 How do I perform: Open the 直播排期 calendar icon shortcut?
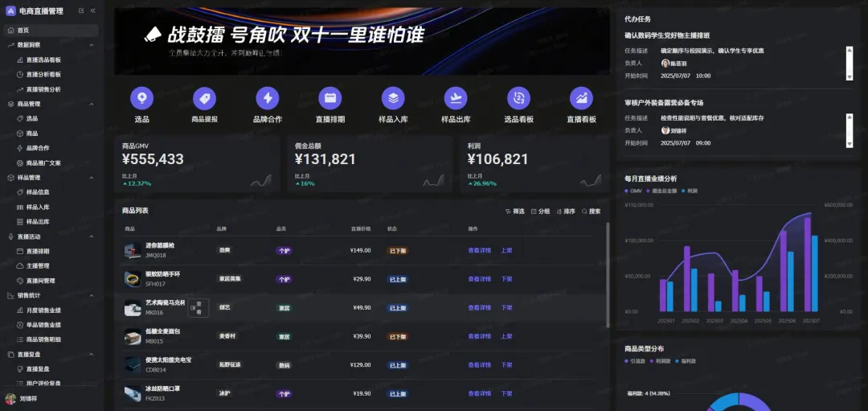tap(330, 98)
